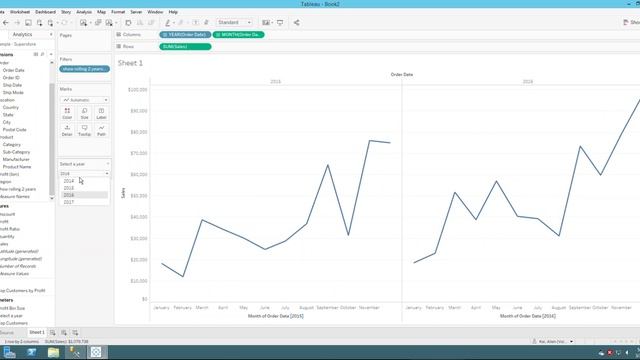Click the New Story tab icon
The width and height of the screenshot is (640, 360).
tap(75, 333)
